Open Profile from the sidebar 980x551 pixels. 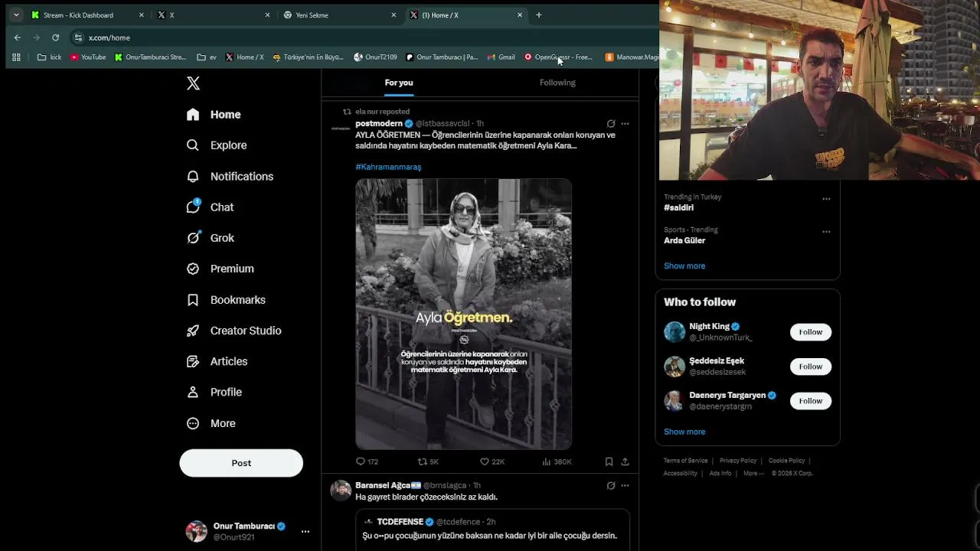(x=214, y=392)
